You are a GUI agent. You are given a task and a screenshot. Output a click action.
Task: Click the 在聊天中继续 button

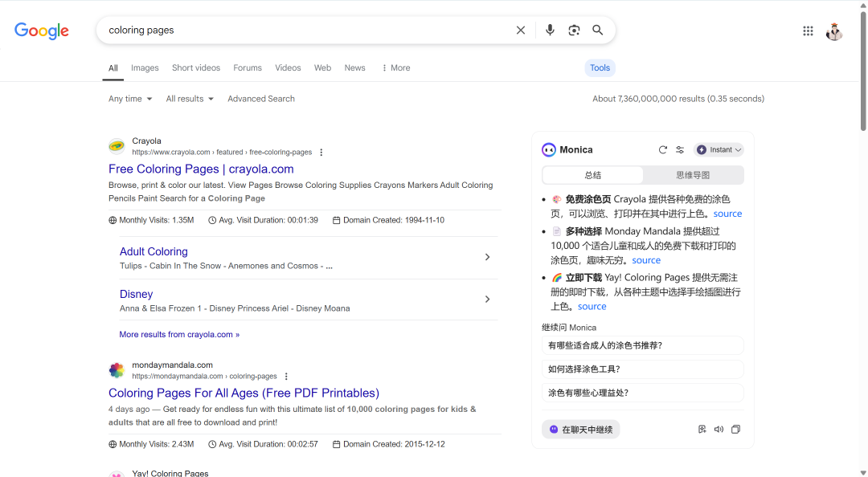581,430
